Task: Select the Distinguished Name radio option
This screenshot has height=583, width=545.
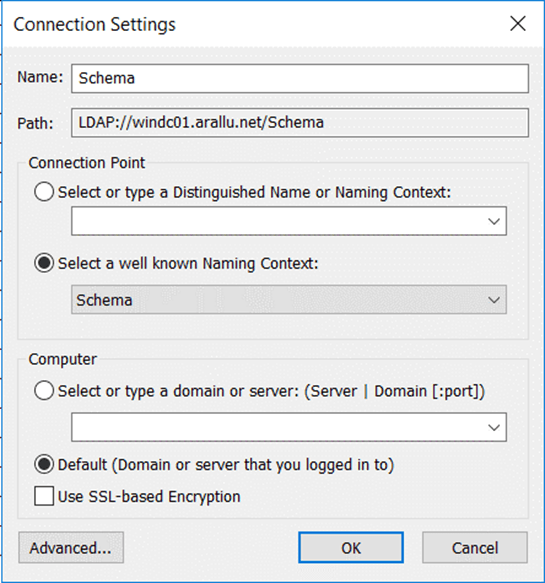Action: tap(44, 192)
